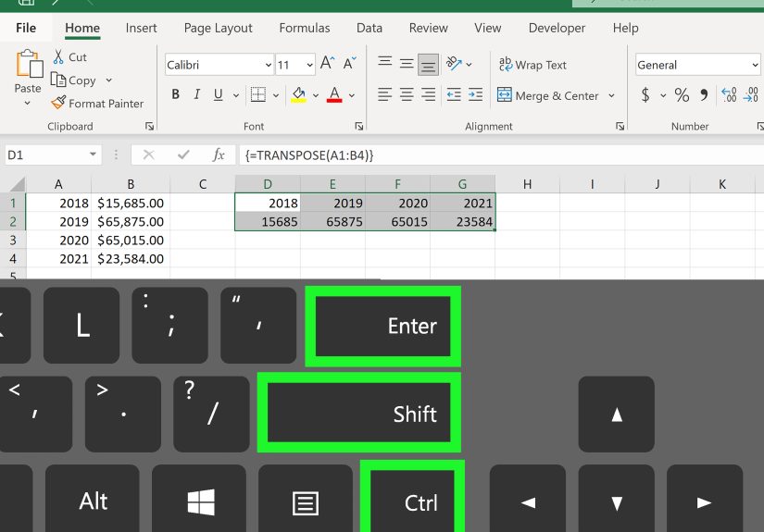Viewport: 764px width, 532px height.
Task: Apply comma style
Action: 704,94
